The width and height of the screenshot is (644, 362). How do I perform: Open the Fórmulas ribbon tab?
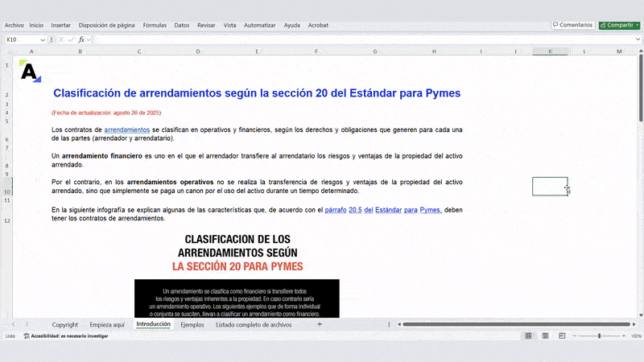(x=155, y=25)
